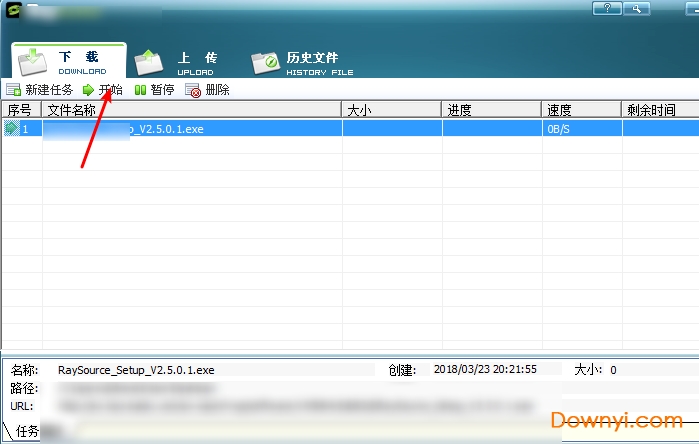Select the 任务 tab at bottom panel
Screen dimensions: 699x444
pos(27,432)
